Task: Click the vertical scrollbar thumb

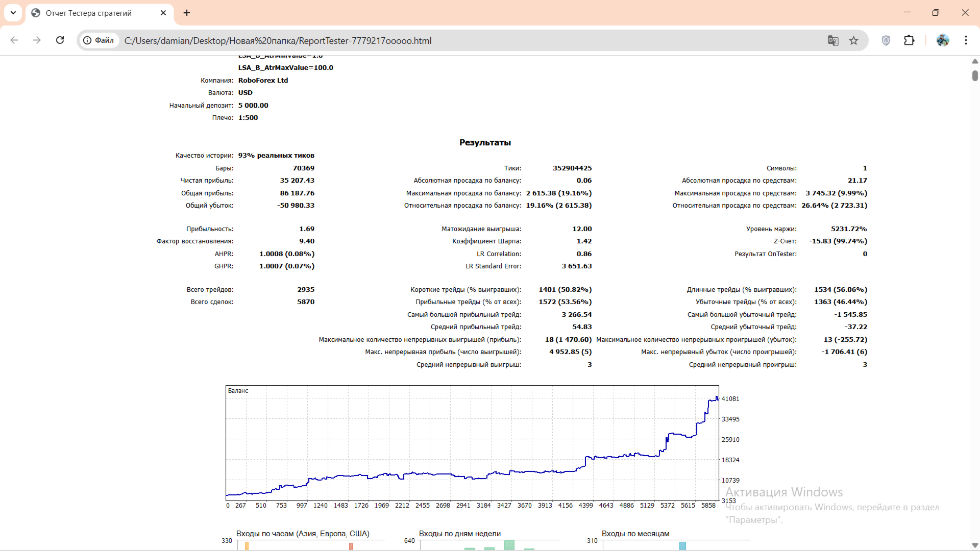Action: [x=975, y=76]
